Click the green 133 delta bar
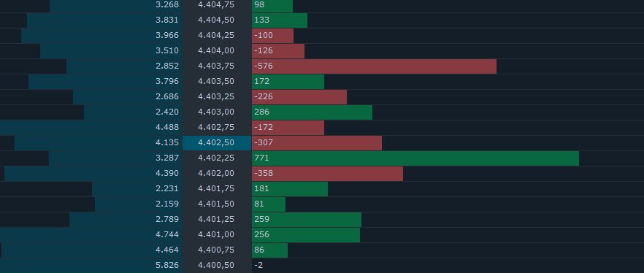The width and height of the screenshot is (644, 273). pyautogui.click(x=279, y=20)
